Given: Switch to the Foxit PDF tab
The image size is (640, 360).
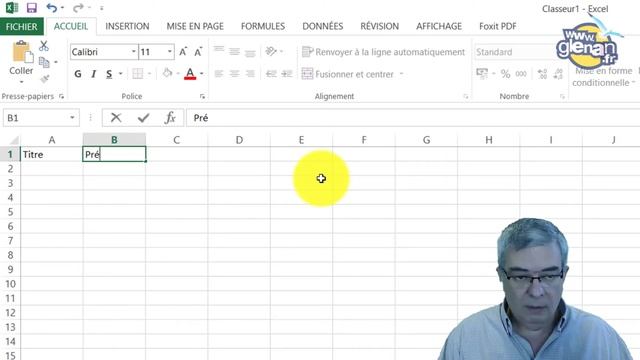Looking at the screenshot, I should (x=498, y=27).
